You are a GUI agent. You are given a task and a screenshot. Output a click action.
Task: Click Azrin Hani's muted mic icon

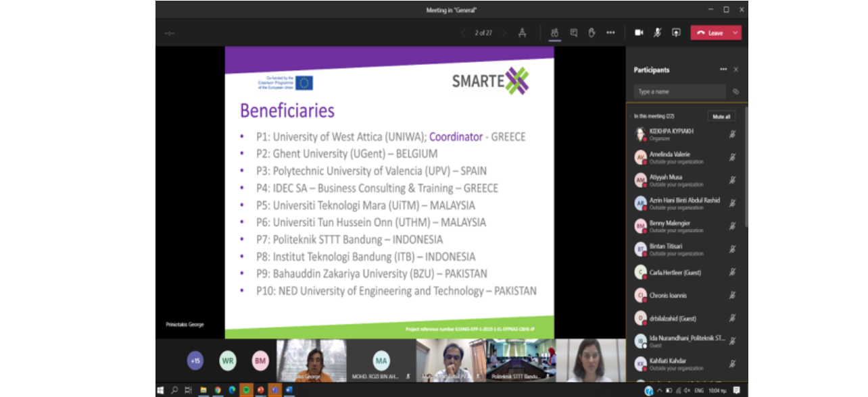pyautogui.click(x=732, y=203)
